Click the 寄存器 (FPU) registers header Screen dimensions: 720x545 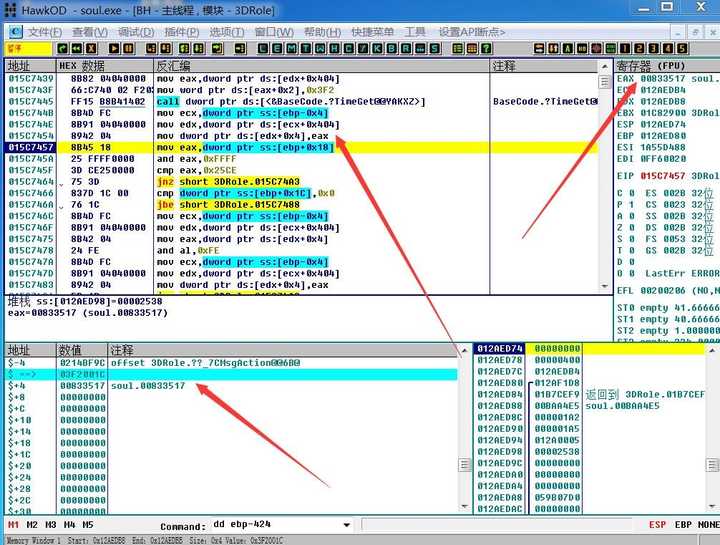668,66
